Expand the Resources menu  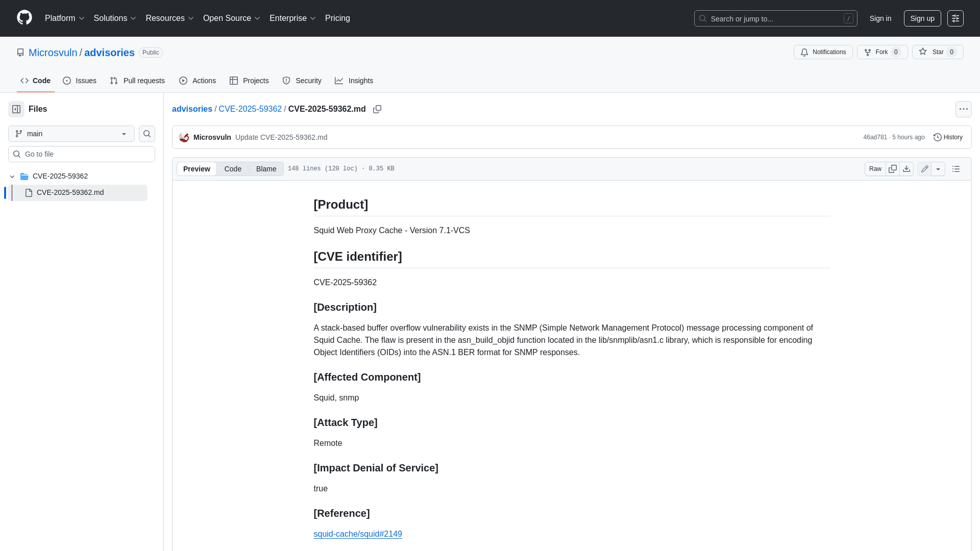169,18
